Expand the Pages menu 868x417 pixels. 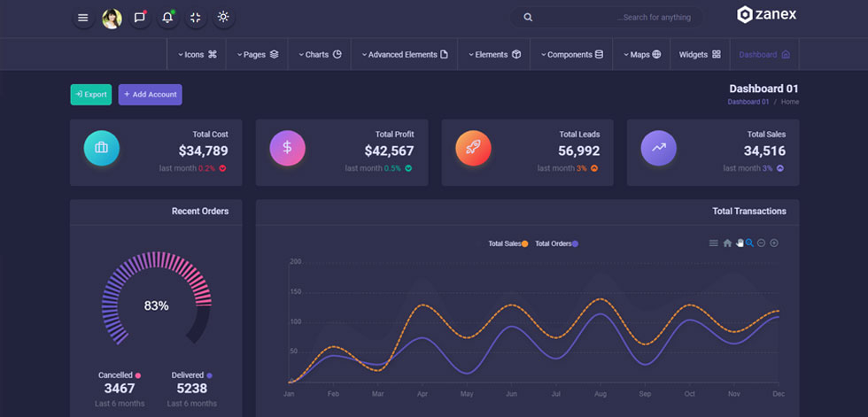tap(258, 54)
